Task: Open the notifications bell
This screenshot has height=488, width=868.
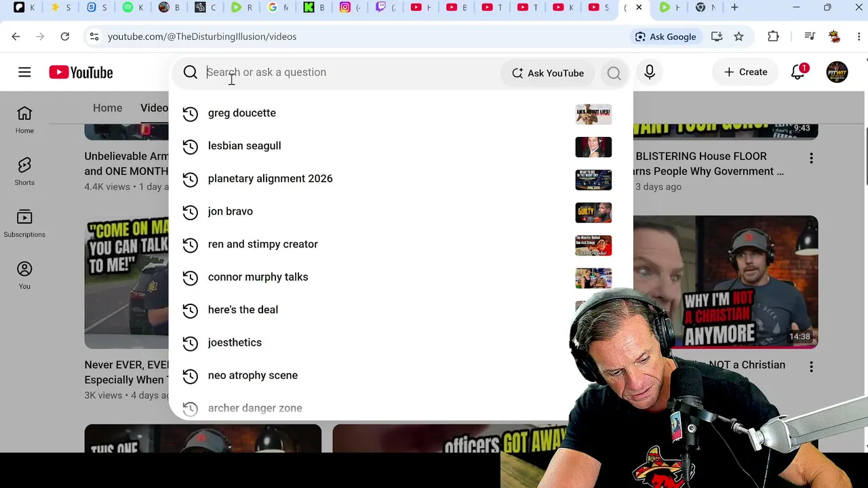Action: [798, 73]
